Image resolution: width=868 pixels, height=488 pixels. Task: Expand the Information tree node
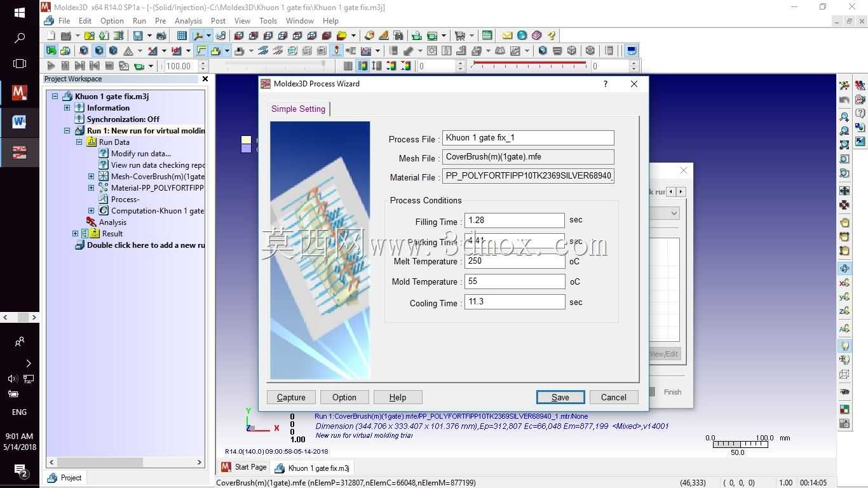(x=67, y=108)
